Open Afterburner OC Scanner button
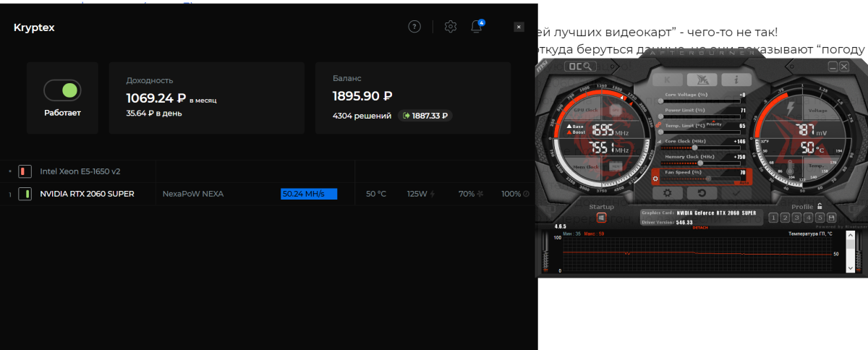Viewport: 868px width, 350px height. (x=580, y=66)
